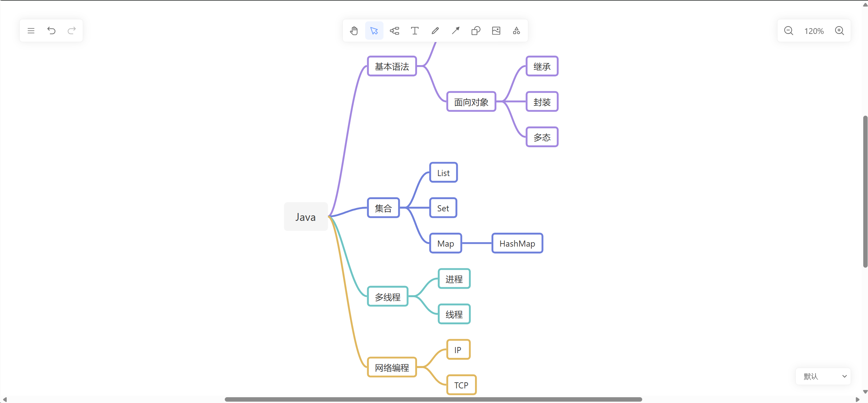Viewport: 868px width, 403px height.
Task: Activate the selection pointer tool
Action: [x=374, y=31]
